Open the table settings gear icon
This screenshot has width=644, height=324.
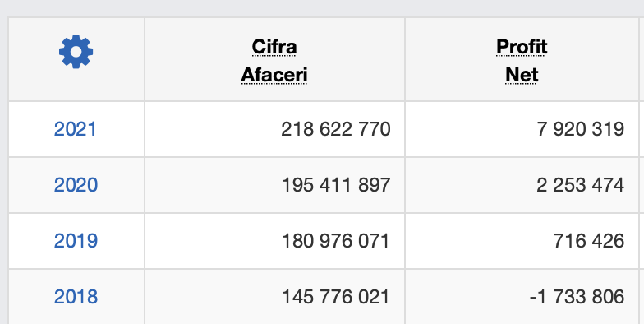click(x=76, y=52)
